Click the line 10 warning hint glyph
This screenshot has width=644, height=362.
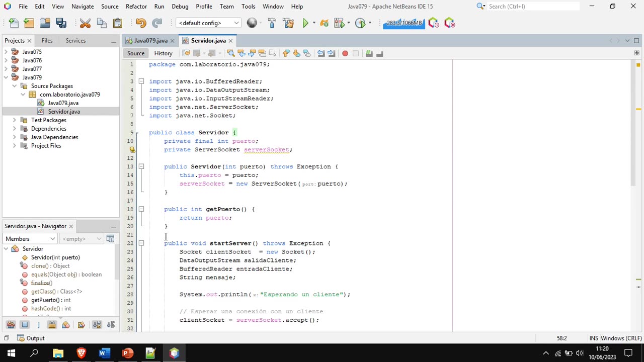(x=132, y=150)
